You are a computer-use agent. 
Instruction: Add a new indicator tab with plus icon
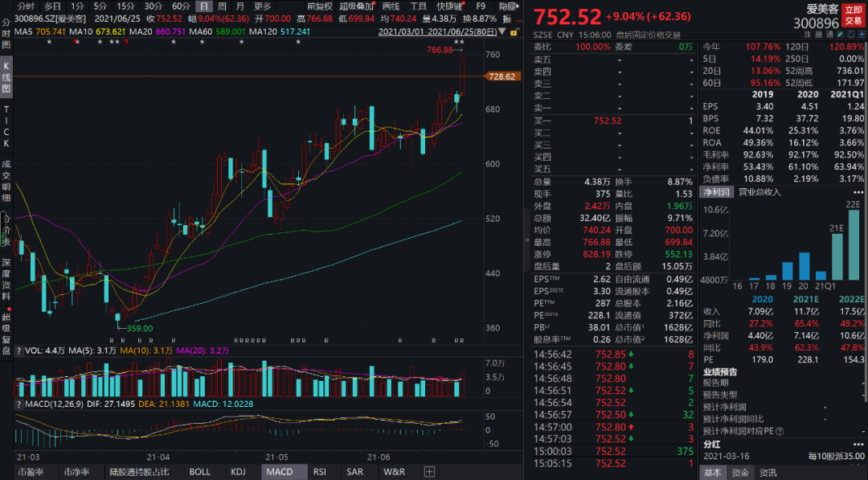coord(429,472)
